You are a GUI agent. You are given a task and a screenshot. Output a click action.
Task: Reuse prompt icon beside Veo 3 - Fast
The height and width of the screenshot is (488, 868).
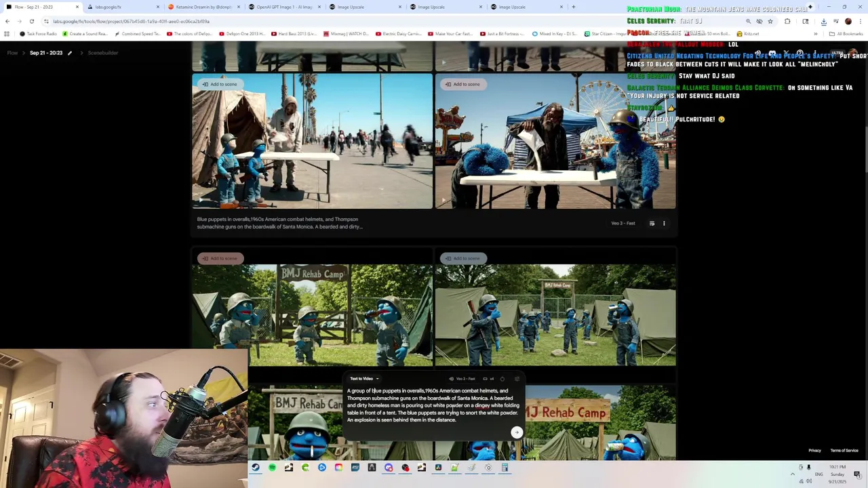(652, 223)
